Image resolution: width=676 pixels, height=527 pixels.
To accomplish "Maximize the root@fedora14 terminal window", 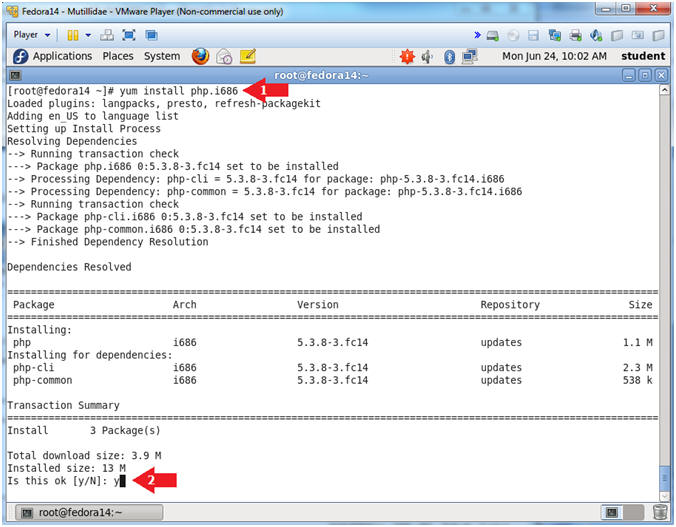I will point(645,76).
